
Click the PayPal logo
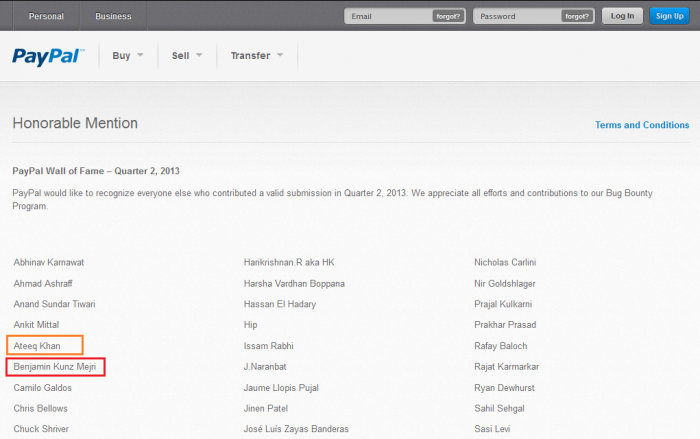click(x=48, y=56)
